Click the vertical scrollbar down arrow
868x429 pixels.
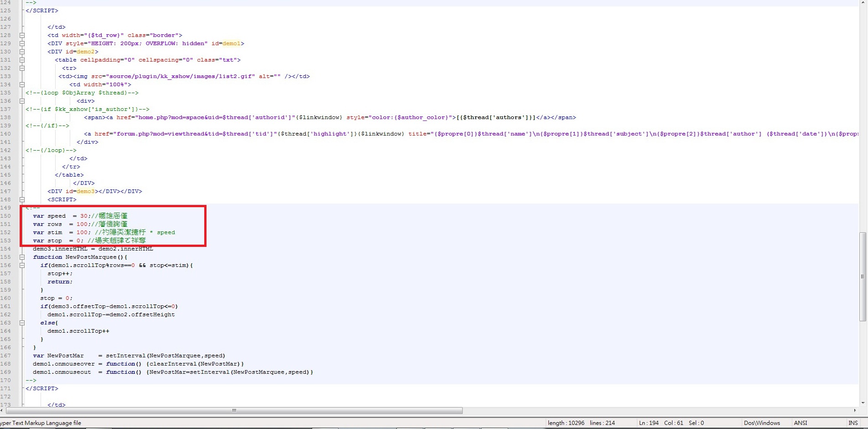point(863,403)
